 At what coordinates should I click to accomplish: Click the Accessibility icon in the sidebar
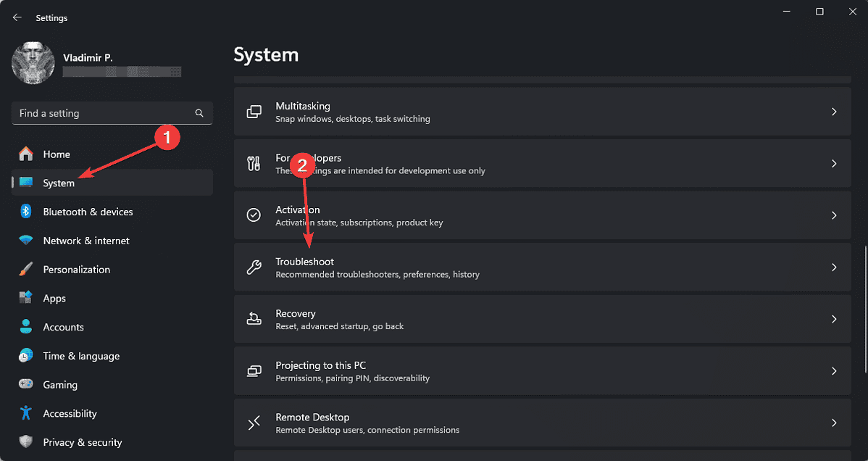27,413
